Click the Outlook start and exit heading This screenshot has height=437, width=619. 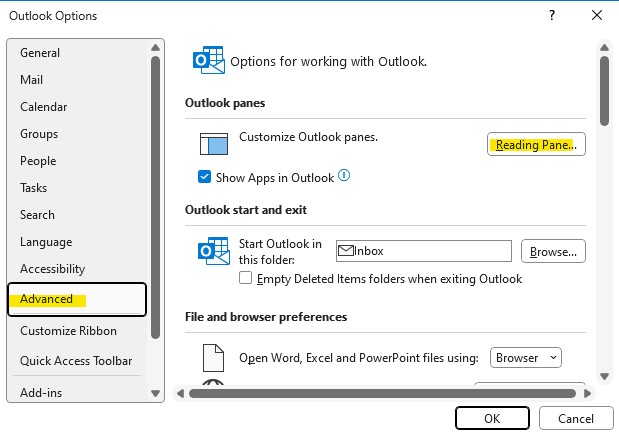(x=246, y=210)
